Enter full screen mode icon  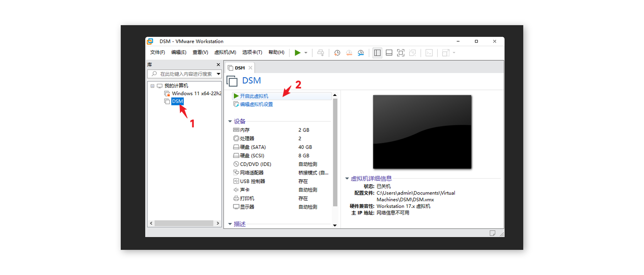(400, 53)
